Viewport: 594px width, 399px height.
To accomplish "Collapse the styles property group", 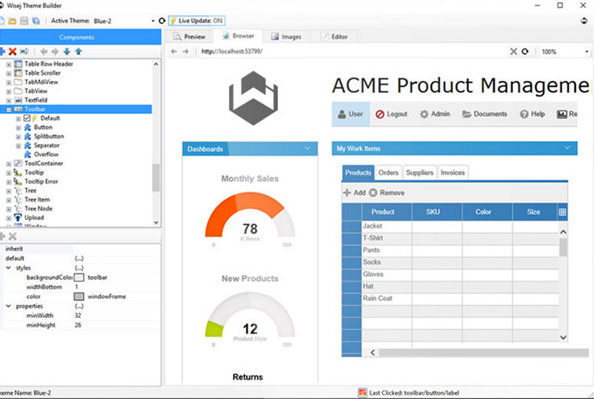I will tap(8, 268).
